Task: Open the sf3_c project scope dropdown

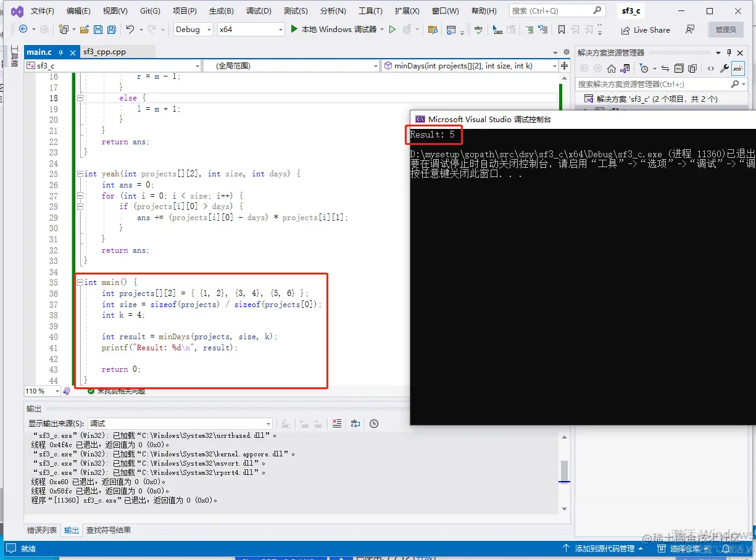Action: click(113, 65)
